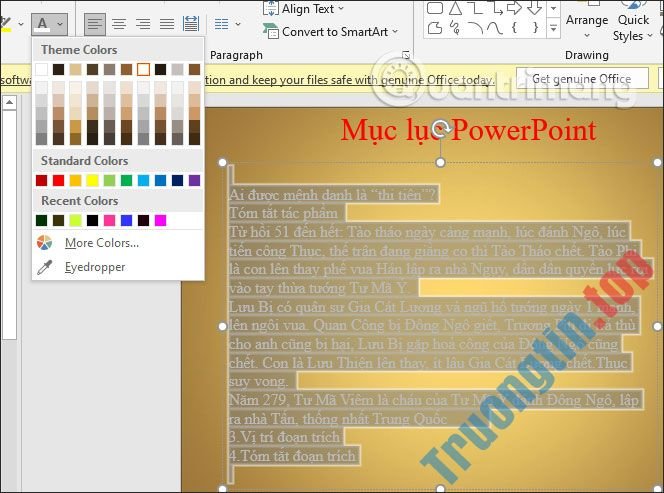Choose purple standard color
This screenshot has height=493, width=664.
tap(194, 180)
